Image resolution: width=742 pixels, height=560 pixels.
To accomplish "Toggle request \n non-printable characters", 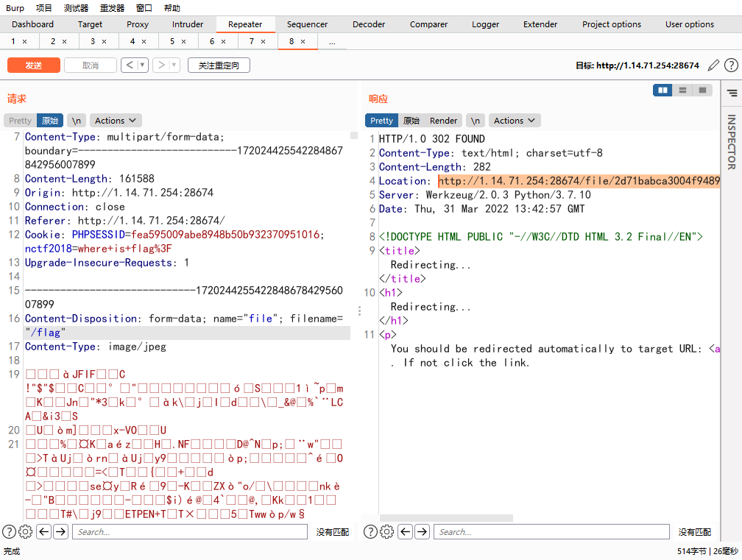I will point(77,121).
